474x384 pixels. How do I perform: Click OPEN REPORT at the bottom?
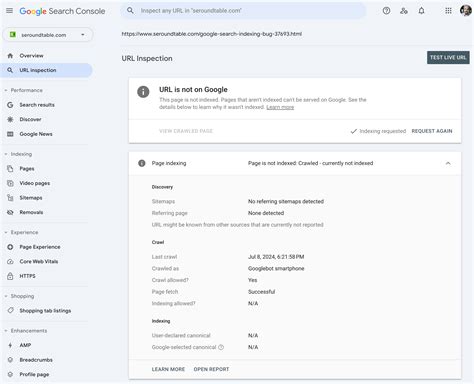click(x=211, y=369)
